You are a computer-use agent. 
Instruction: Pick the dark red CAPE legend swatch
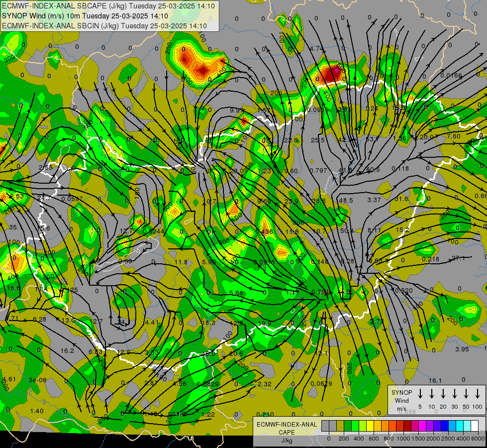point(407,426)
